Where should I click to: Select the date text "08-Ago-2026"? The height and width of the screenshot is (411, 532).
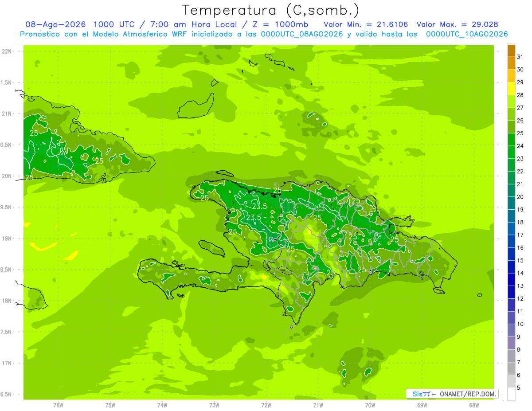coord(55,24)
